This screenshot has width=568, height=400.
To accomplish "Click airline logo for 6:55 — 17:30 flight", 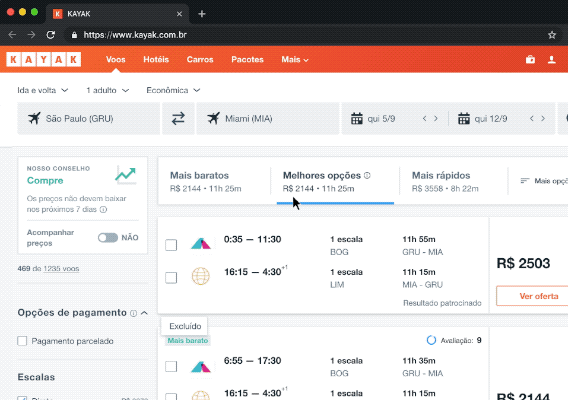I will pyautogui.click(x=201, y=366).
